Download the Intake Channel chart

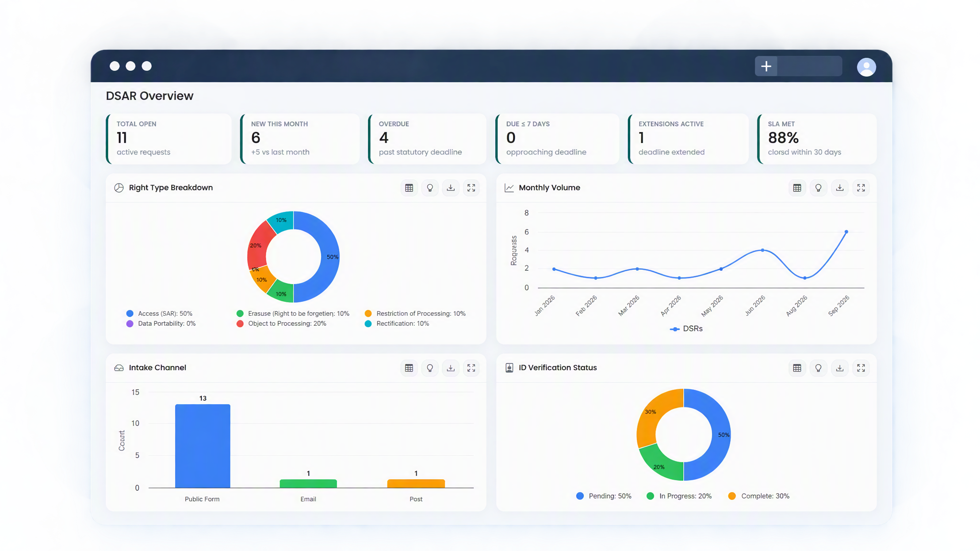click(x=451, y=368)
